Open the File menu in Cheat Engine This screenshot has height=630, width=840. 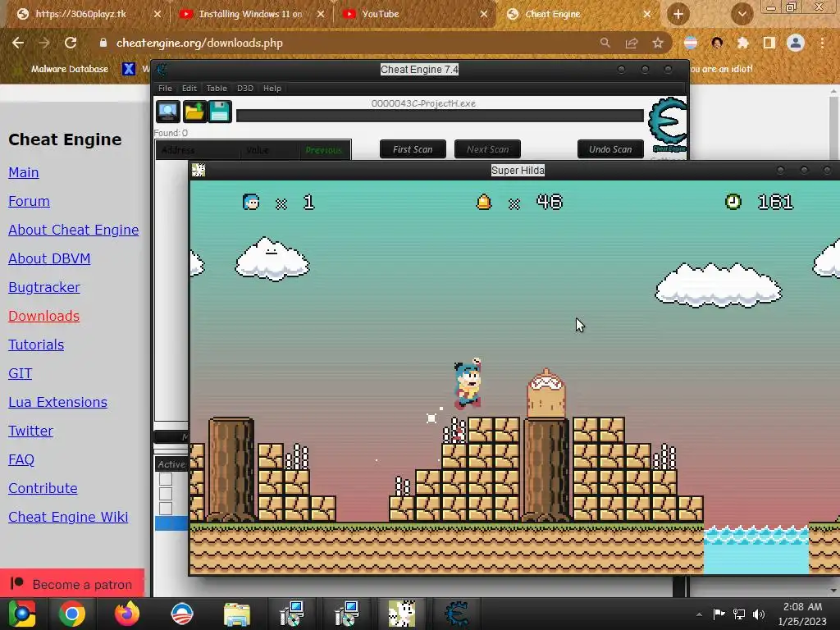pos(165,89)
